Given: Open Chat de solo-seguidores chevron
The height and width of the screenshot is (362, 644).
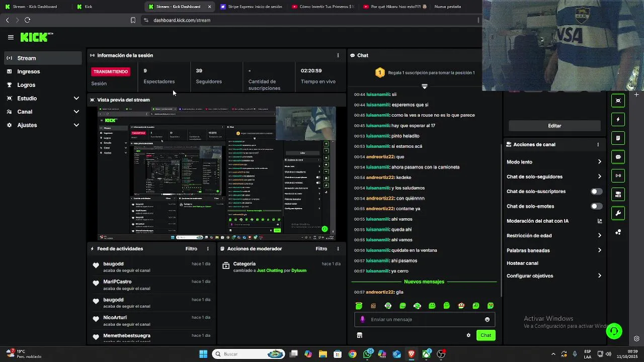Looking at the screenshot, I should pyautogui.click(x=600, y=176).
